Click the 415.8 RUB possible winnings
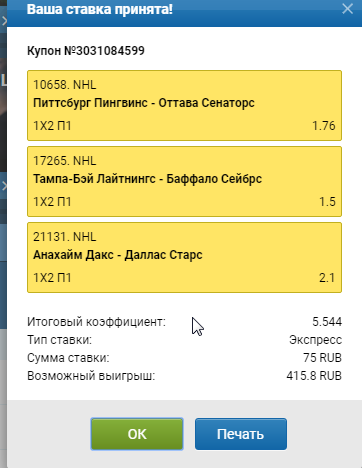The image size is (362, 468). (x=314, y=376)
